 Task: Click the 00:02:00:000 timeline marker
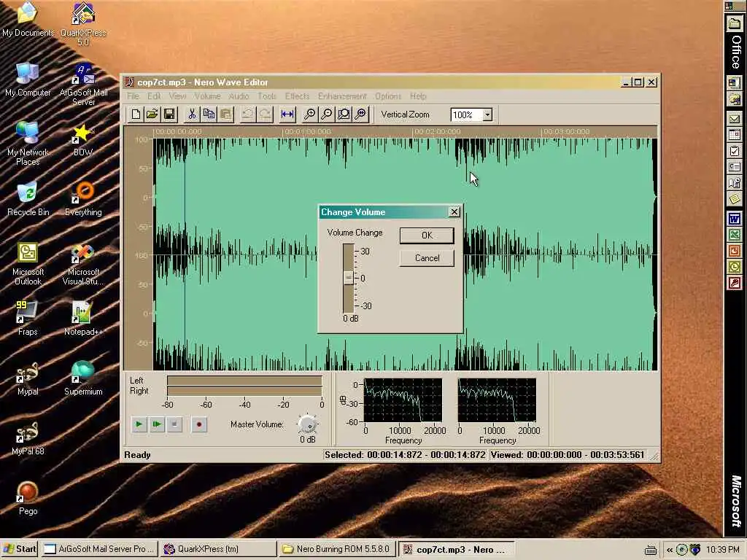coord(437,131)
